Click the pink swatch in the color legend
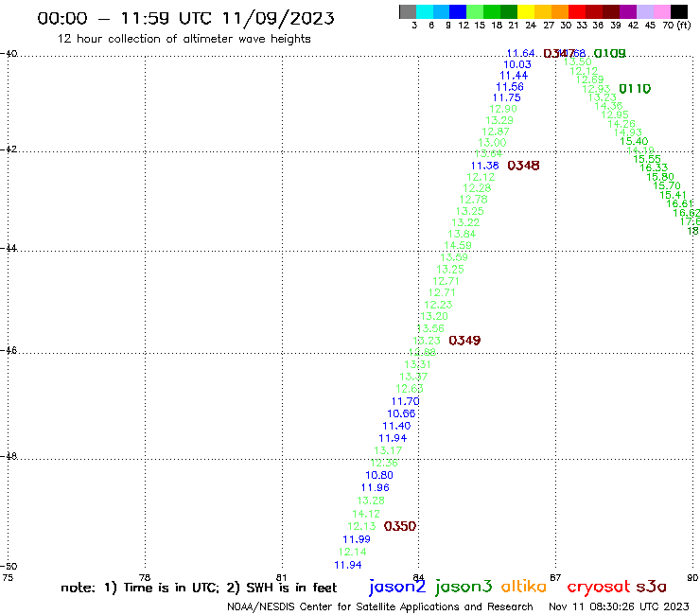This screenshot has width=700, height=615. coord(661,11)
